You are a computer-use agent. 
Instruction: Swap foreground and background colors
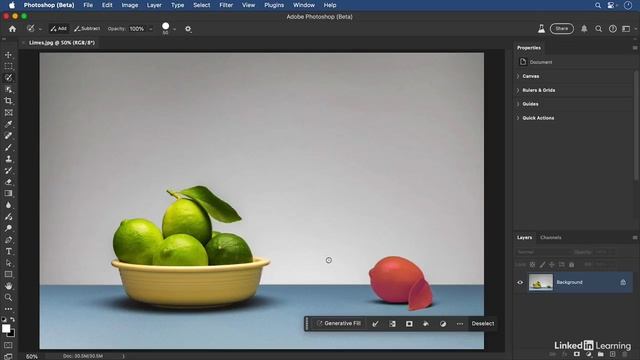(13, 320)
